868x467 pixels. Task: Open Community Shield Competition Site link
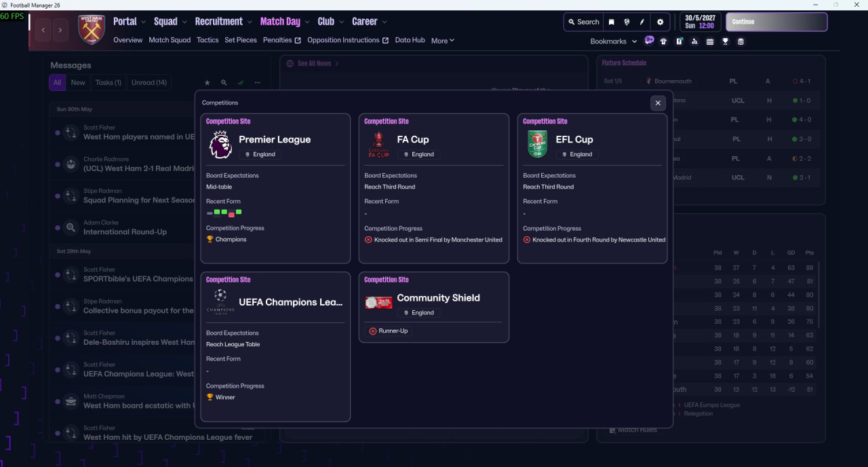387,280
